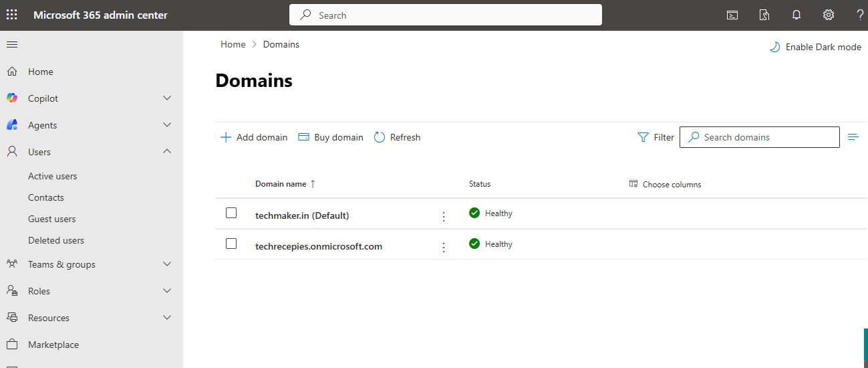Screen dimensions: 868x368
Task: Click the Add domain button
Action: click(254, 137)
